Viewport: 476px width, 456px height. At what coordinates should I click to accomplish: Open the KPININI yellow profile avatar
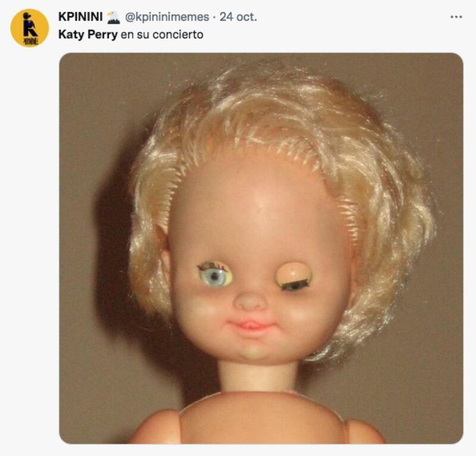point(29,28)
